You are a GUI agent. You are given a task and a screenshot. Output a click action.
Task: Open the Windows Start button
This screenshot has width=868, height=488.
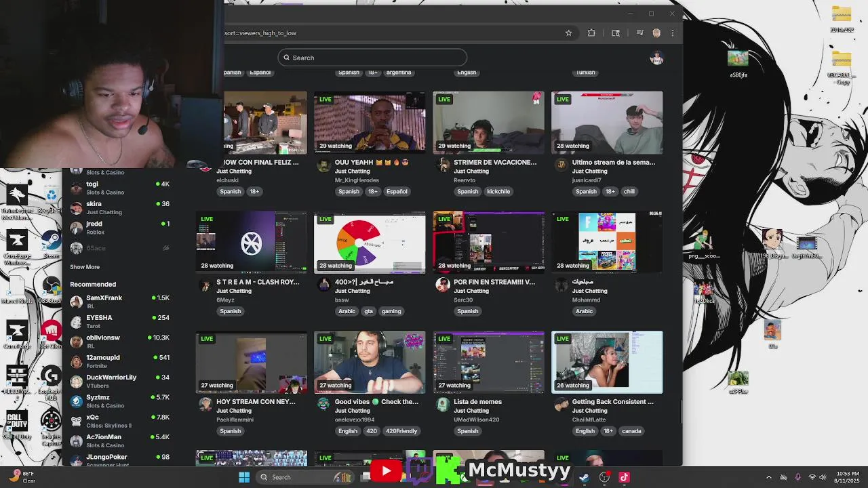pyautogui.click(x=244, y=477)
